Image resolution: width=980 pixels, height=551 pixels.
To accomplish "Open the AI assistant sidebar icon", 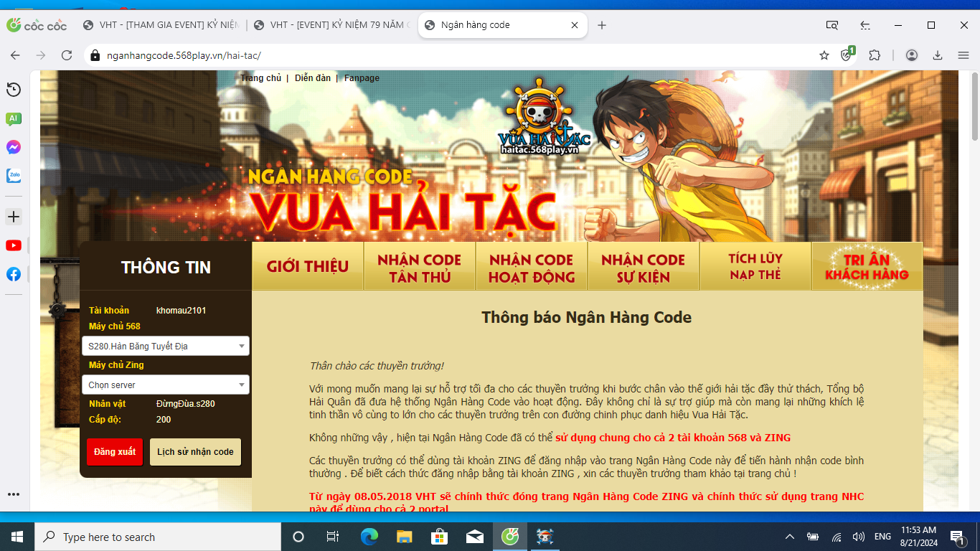I will click(x=14, y=119).
